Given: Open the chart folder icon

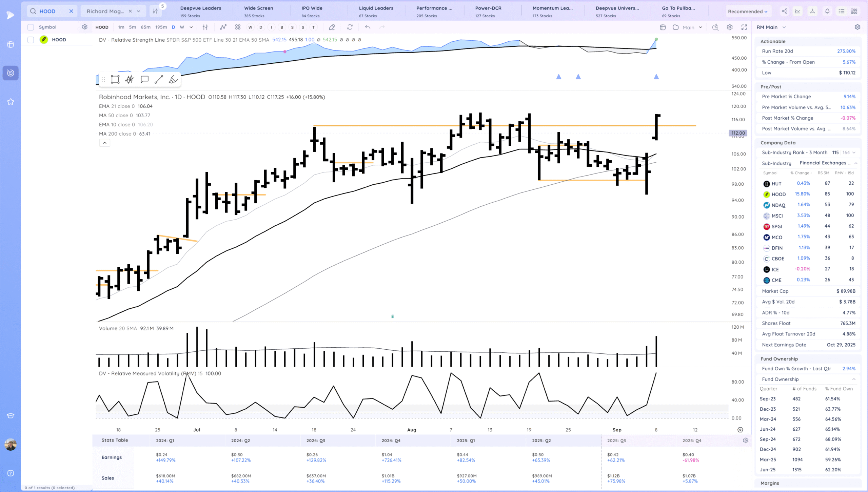Looking at the screenshot, I should [676, 27].
